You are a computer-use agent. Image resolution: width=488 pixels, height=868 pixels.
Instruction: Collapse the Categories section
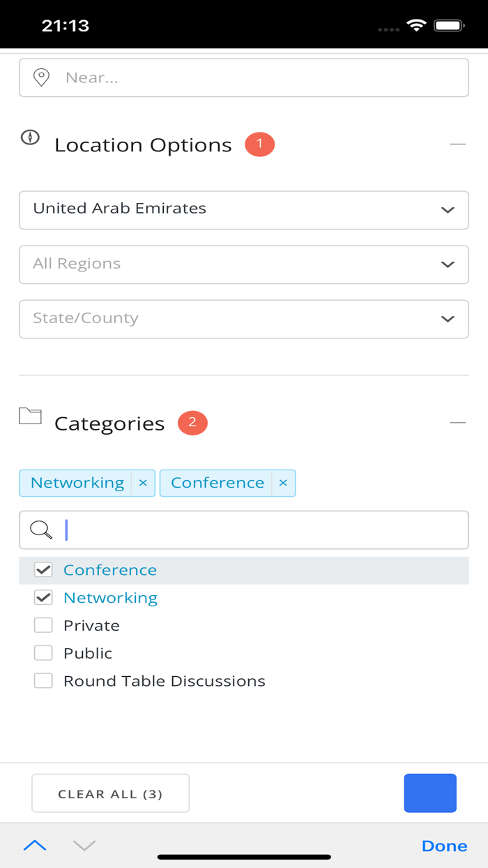click(x=458, y=422)
